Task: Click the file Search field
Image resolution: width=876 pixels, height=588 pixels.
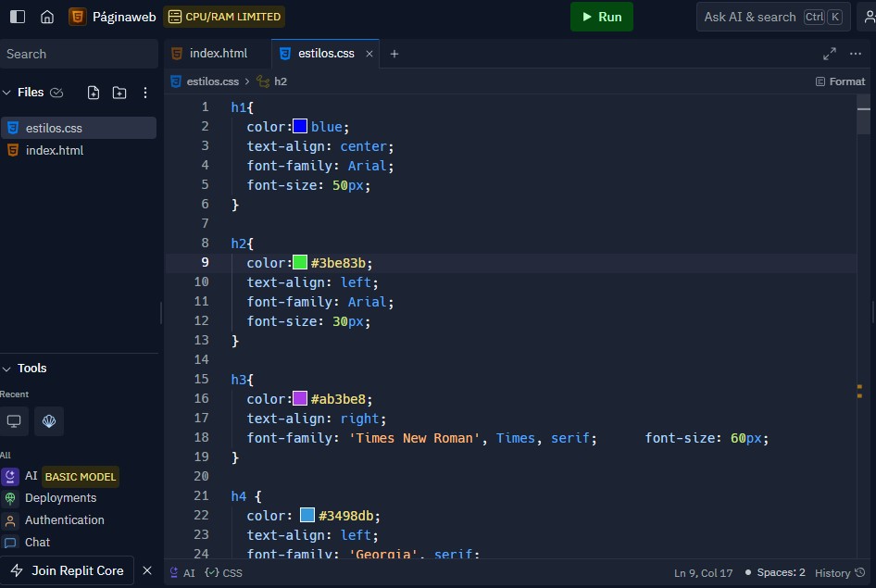Action: [79, 54]
